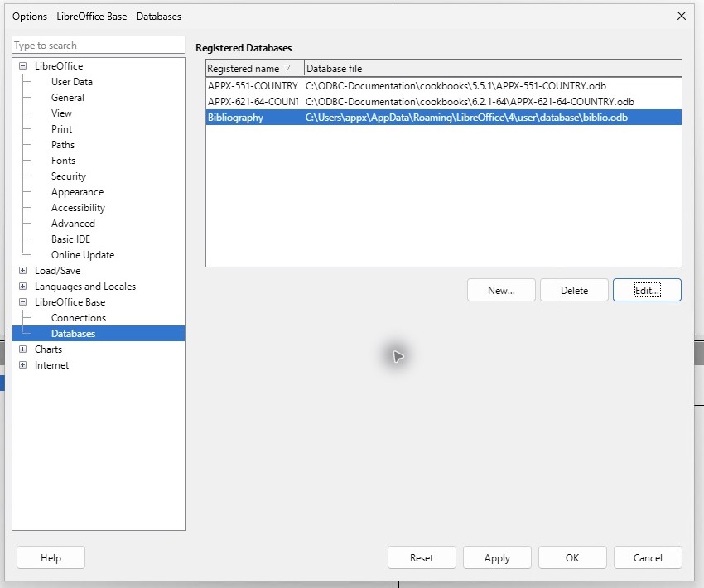
Task: Expand the Charts tree node
Action: (x=23, y=349)
